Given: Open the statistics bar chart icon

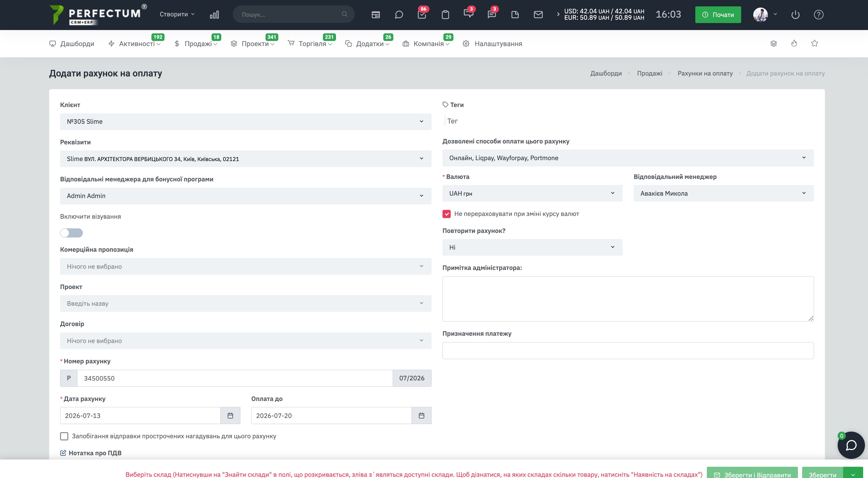Looking at the screenshot, I should click(x=214, y=15).
